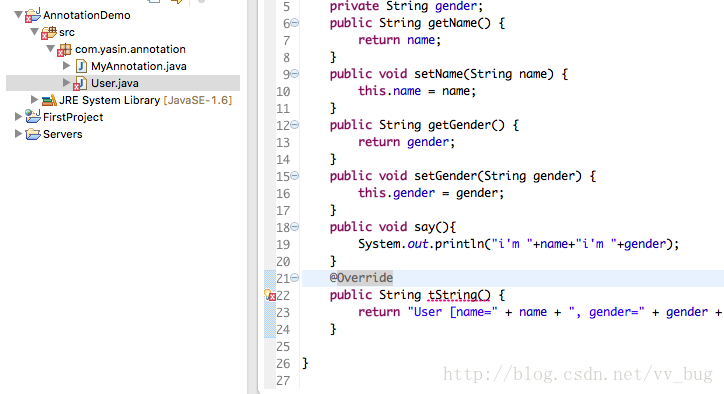Fold the @Override block at line 21
Screen dimensions: 724x394
(295, 278)
